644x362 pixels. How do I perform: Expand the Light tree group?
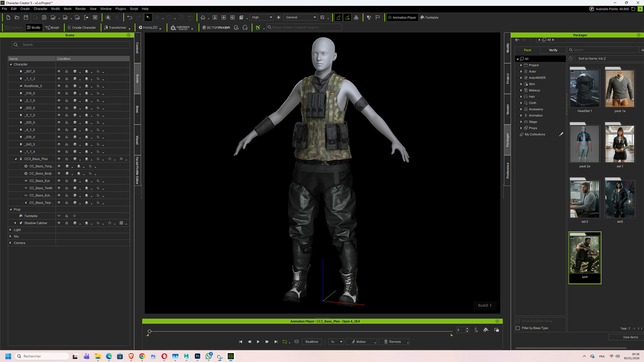tap(10, 230)
